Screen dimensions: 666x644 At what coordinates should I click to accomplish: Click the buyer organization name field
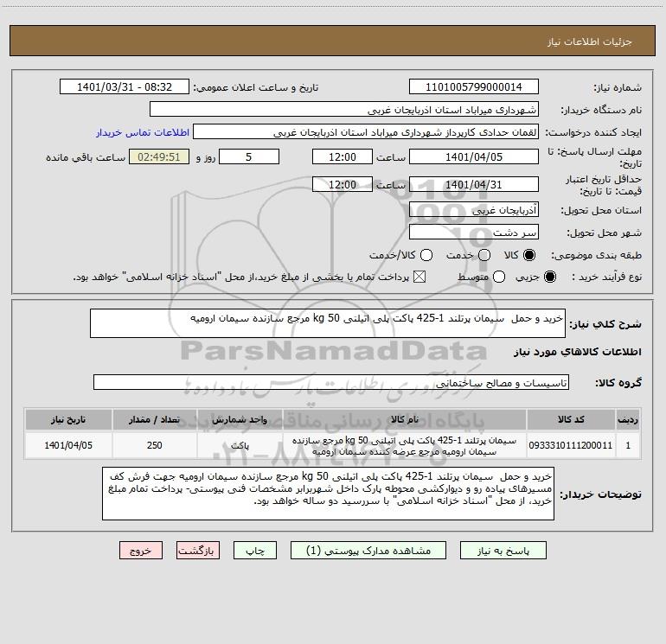(x=344, y=110)
